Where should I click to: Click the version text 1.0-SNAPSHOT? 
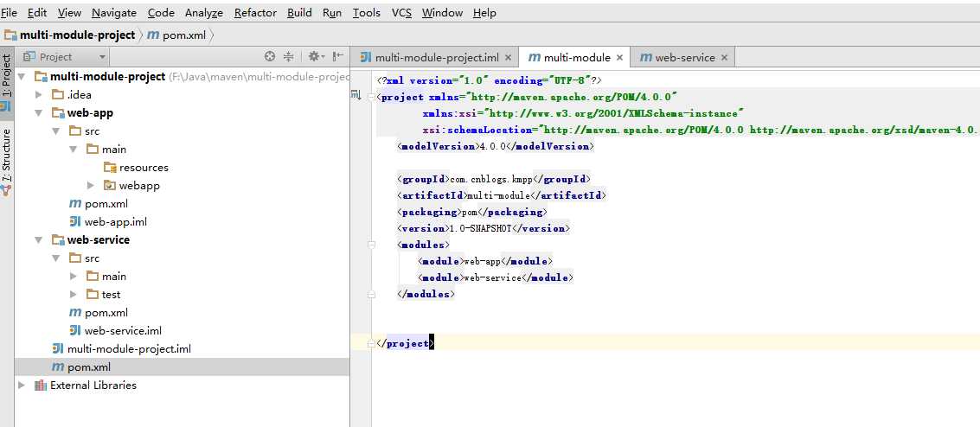(x=481, y=228)
